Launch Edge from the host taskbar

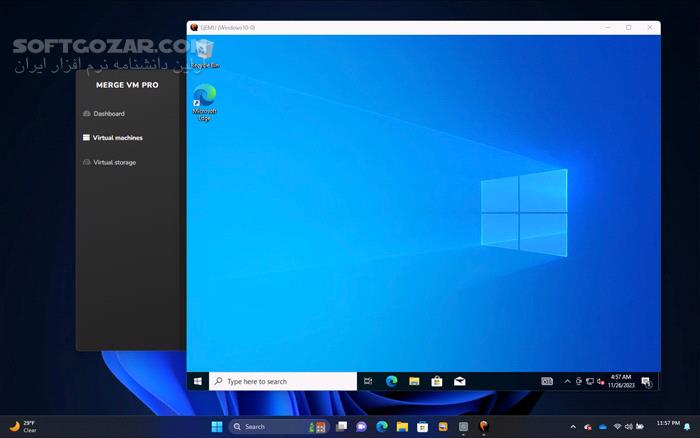click(x=382, y=427)
